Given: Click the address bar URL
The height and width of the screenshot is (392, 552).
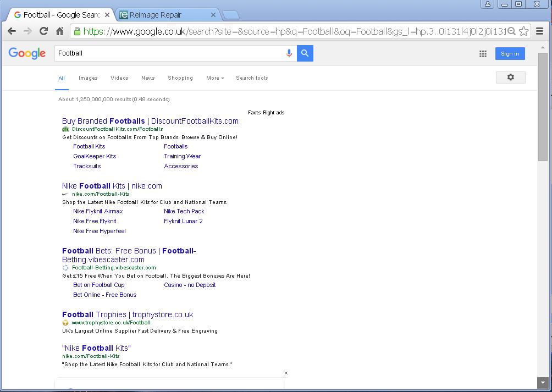Looking at the screenshot, I should (294, 31).
